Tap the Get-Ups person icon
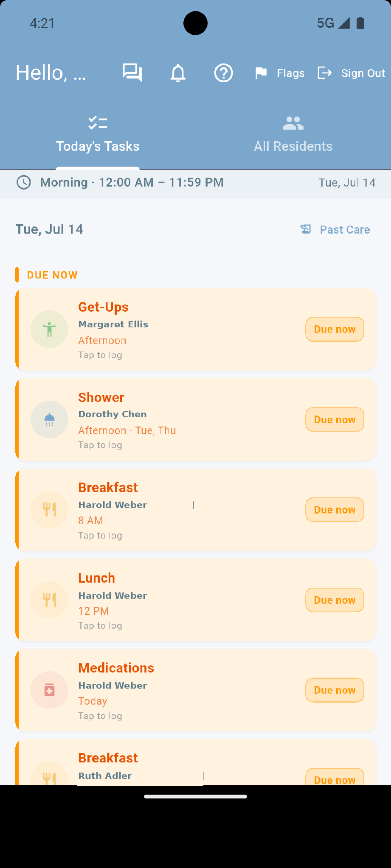Viewport: 391px width, 868px height. (x=49, y=329)
